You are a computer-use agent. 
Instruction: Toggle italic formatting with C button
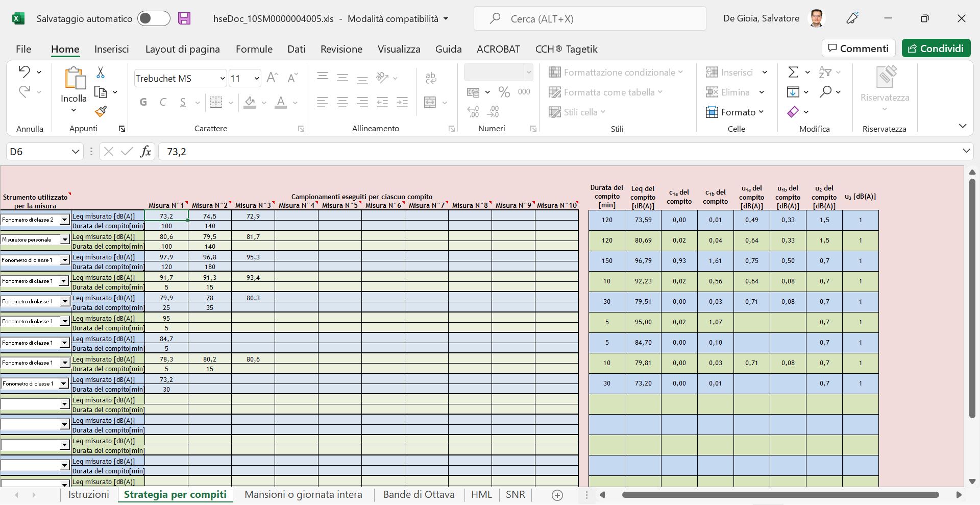click(163, 103)
